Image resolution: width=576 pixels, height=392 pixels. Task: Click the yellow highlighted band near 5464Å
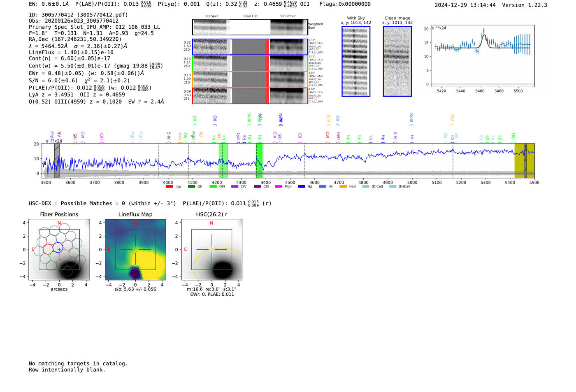click(525, 160)
